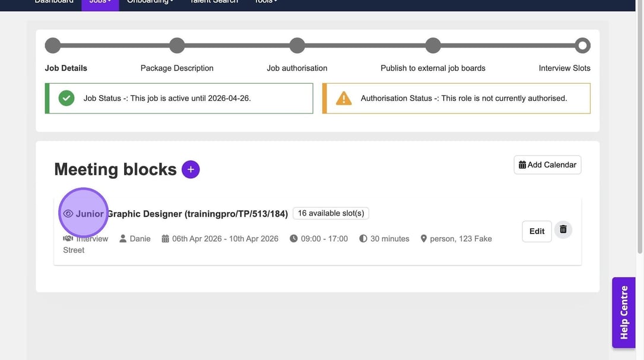
Task: Click the calendar icon beside the date range
Action: 166,239
